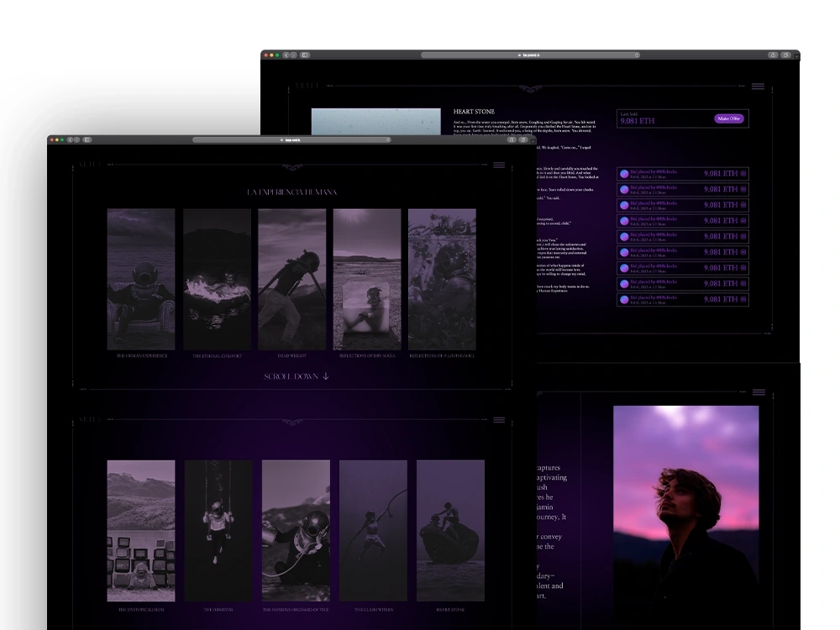Reload the page in the front browser window
Viewport: 840px width, 630px height.
coord(388,139)
